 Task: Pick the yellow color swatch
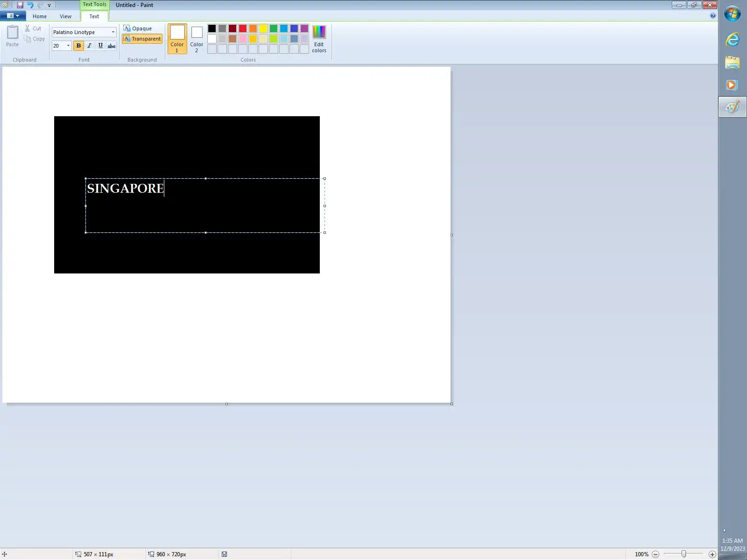263,28
